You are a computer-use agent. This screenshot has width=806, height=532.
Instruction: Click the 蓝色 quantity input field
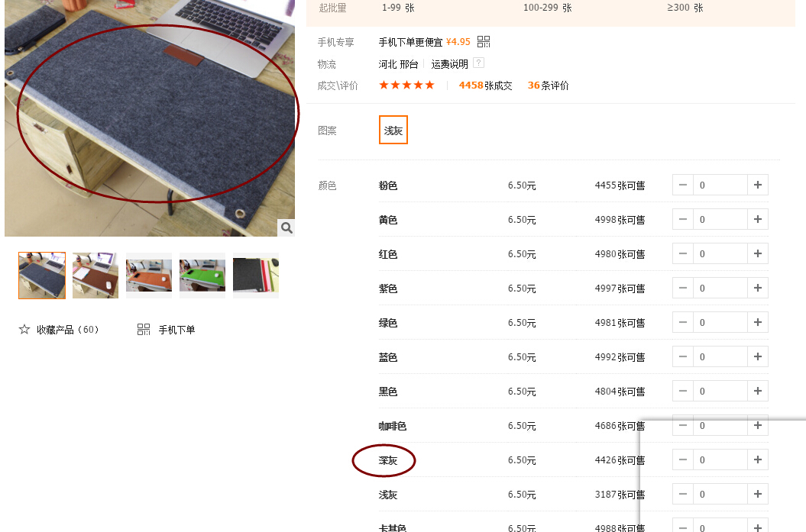pyautogui.click(x=720, y=357)
